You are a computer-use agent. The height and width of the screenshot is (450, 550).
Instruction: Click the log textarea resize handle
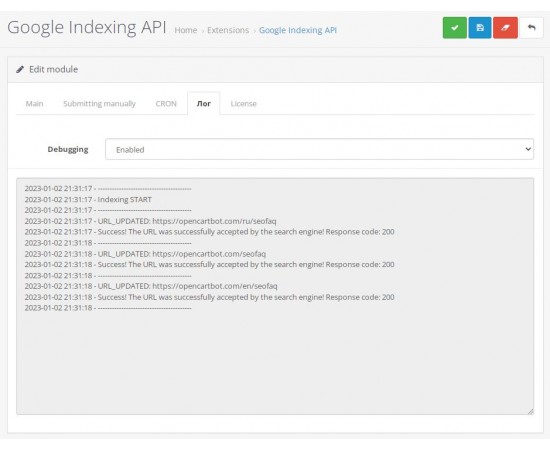pyautogui.click(x=530, y=411)
